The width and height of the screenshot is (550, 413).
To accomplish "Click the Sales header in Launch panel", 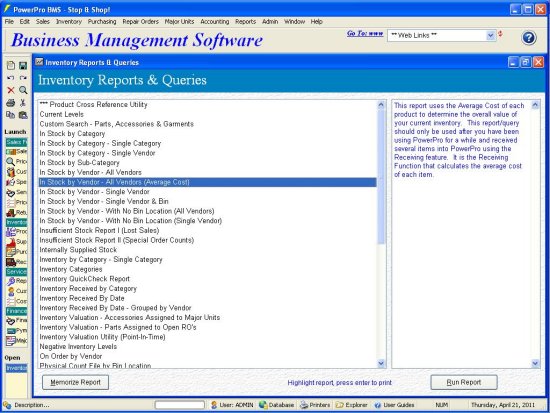I will [16, 142].
